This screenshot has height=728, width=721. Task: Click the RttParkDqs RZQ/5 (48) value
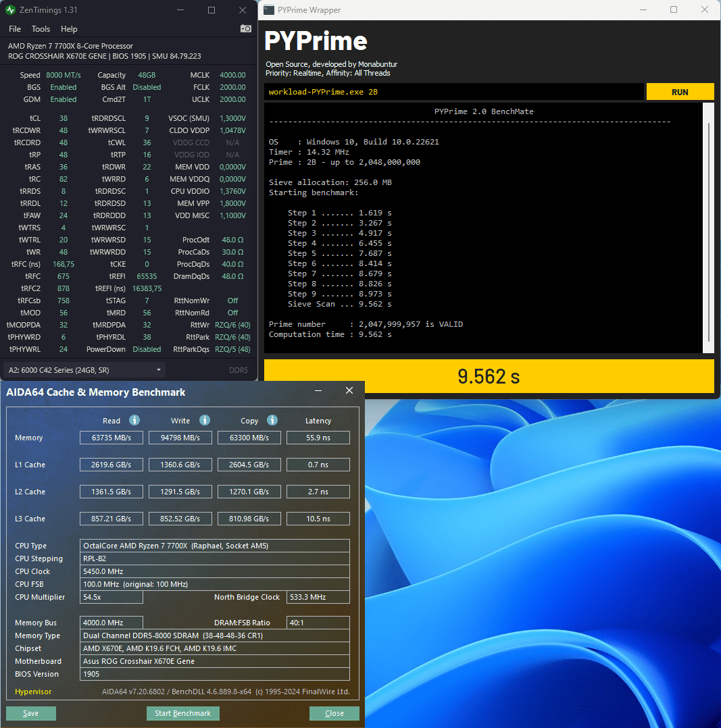pyautogui.click(x=232, y=349)
